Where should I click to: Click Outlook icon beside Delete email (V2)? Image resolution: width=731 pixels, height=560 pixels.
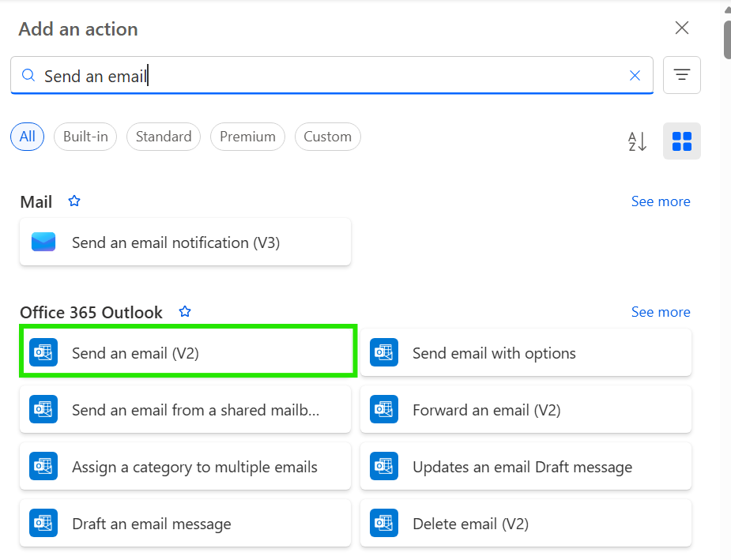tap(384, 523)
